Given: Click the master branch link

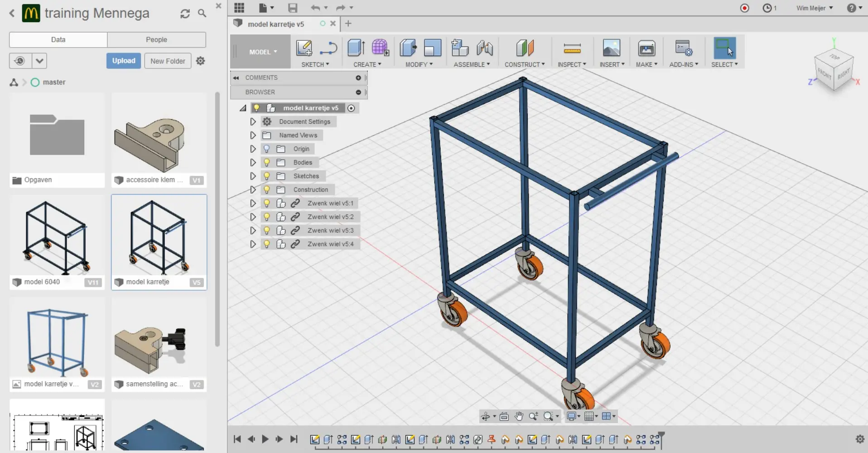Looking at the screenshot, I should coord(54,82).
